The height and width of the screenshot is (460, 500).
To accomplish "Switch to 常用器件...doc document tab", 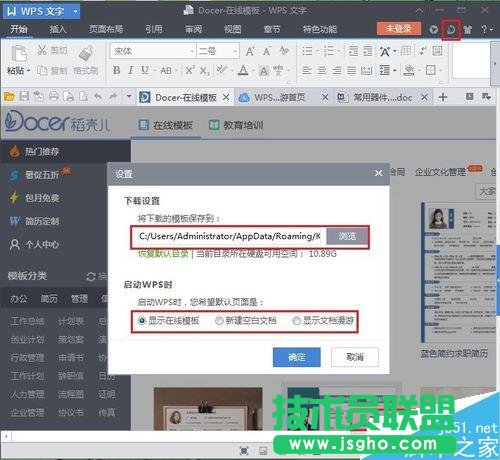I will point(382,97).
